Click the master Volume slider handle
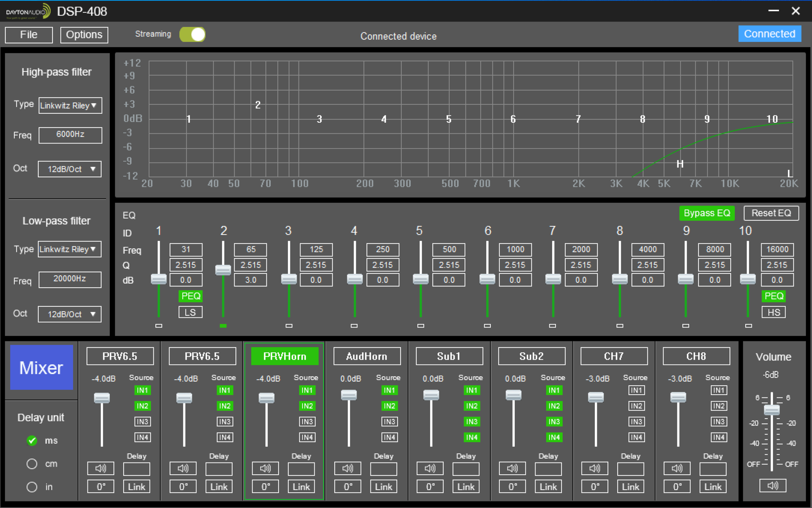The height and width of the screenshot is (508, 812). coord(771,410)
